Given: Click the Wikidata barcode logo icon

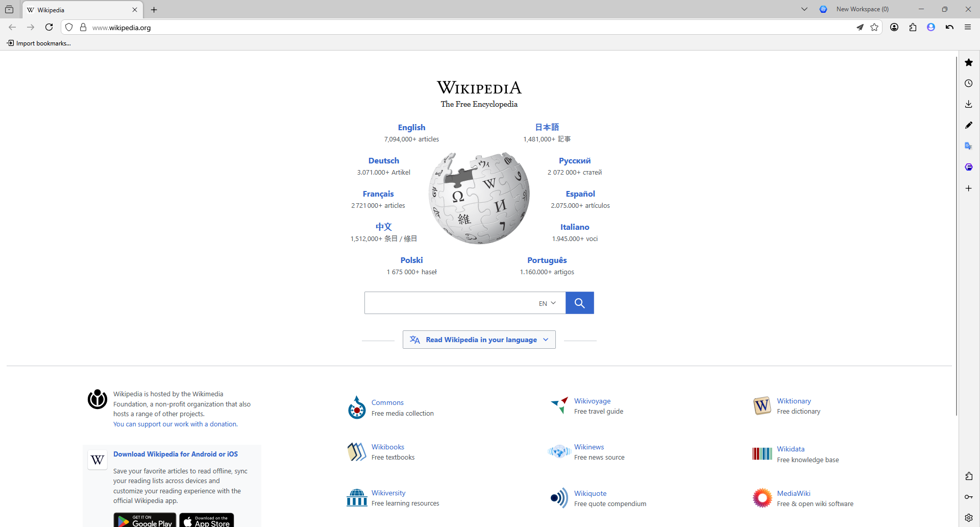Looking at the screenshot, I should (762, 453).
